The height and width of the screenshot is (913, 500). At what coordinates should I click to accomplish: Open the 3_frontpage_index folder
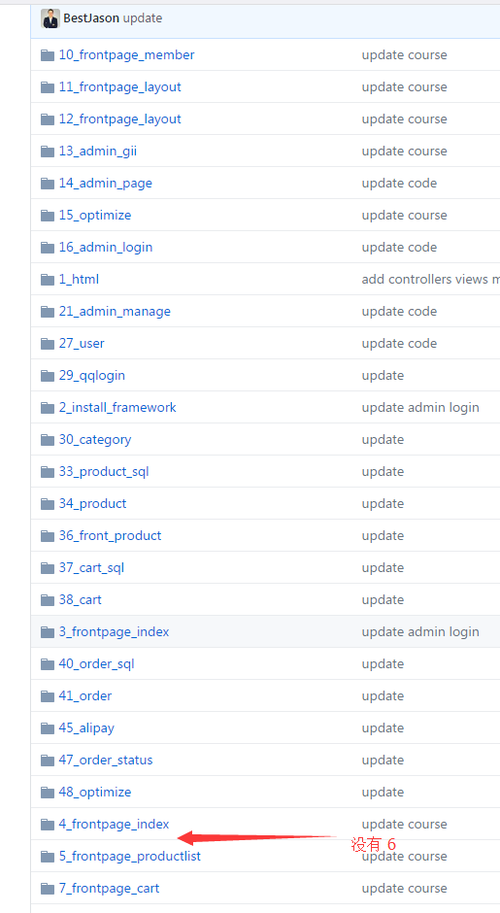point(114,632)
